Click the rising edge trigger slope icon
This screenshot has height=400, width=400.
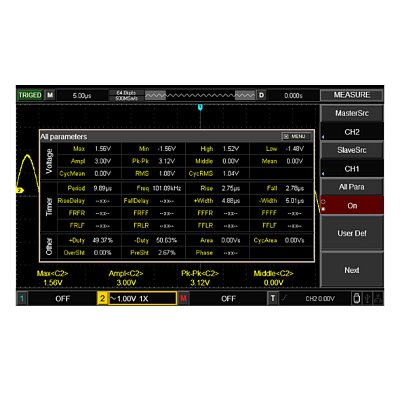tap(284, 298)
